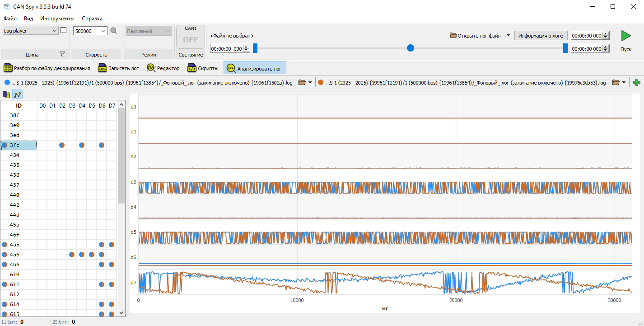This screenshot has width=644, height=326.
Task: Click the Информация о логе button
Action: tap(541, 36)
